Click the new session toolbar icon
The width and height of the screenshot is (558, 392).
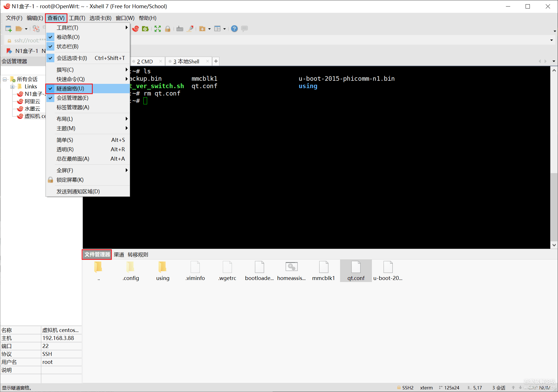coord(9,29)
